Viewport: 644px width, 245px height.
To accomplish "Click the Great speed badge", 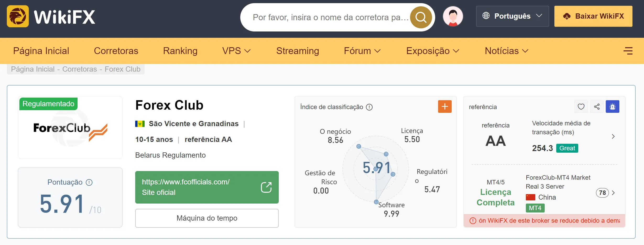I will (567, 148).
